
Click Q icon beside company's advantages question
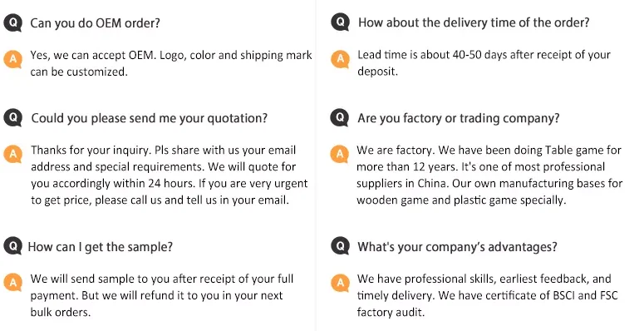click(x=340, y=246)
